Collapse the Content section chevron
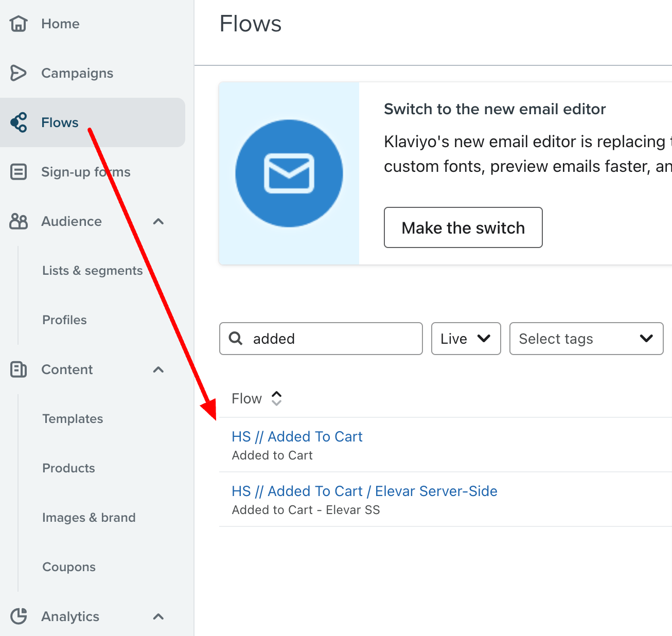Viewport: 672px width, 636px height. point(158,369)
